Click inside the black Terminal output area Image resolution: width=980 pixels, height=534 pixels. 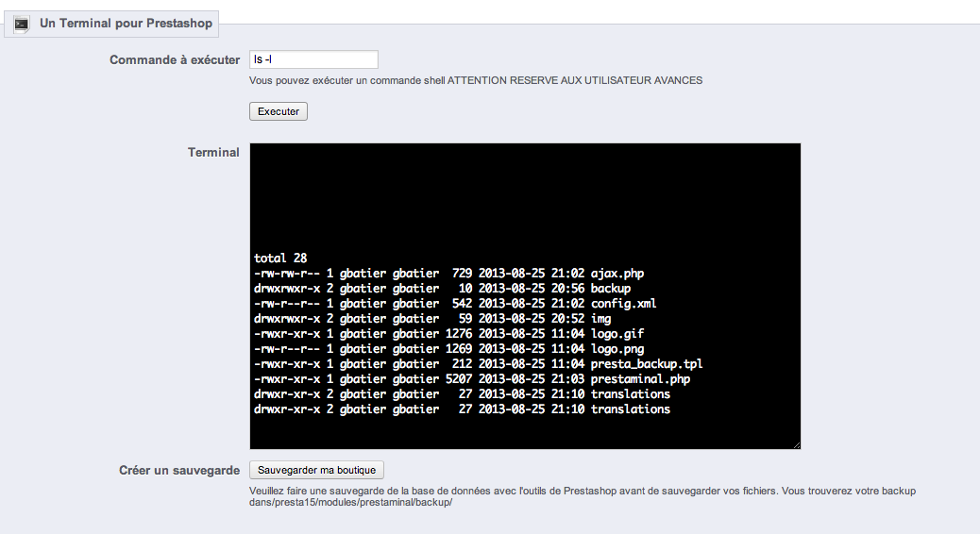pyautogui.click(x=525, y=296)
